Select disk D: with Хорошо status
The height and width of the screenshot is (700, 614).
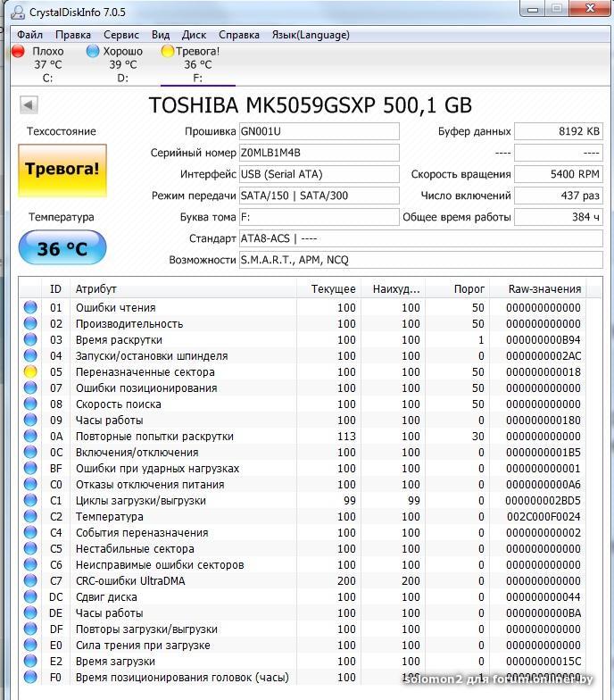[x=123, y=64]
